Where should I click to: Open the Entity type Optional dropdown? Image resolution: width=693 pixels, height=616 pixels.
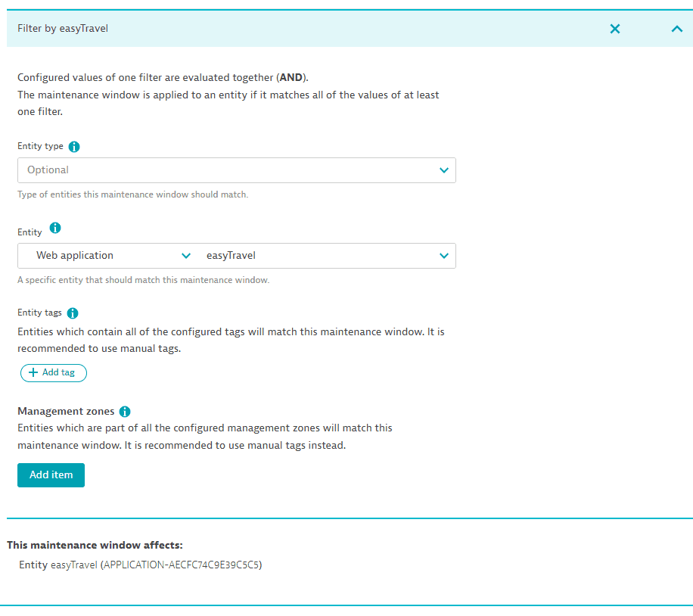pos(237,170)
